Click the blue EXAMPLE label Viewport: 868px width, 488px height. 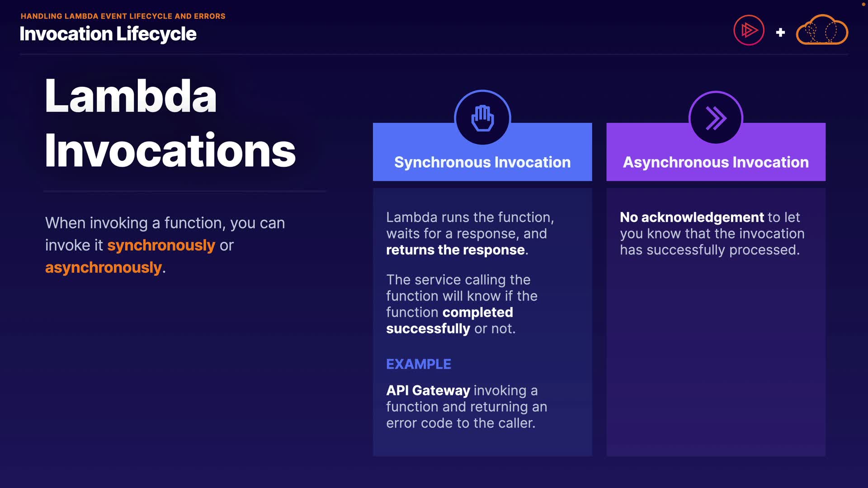tap(418, 364)
